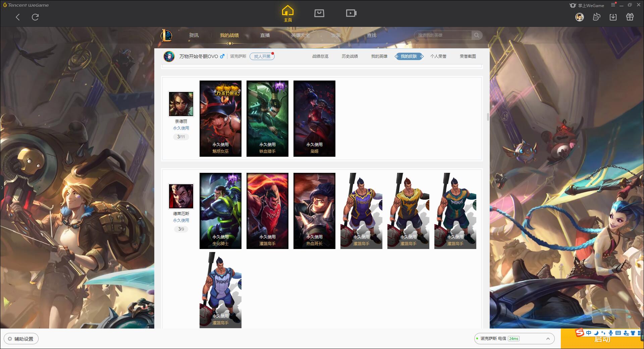Toggle the 中 Chinese input mode indicator

pos(589,333)
